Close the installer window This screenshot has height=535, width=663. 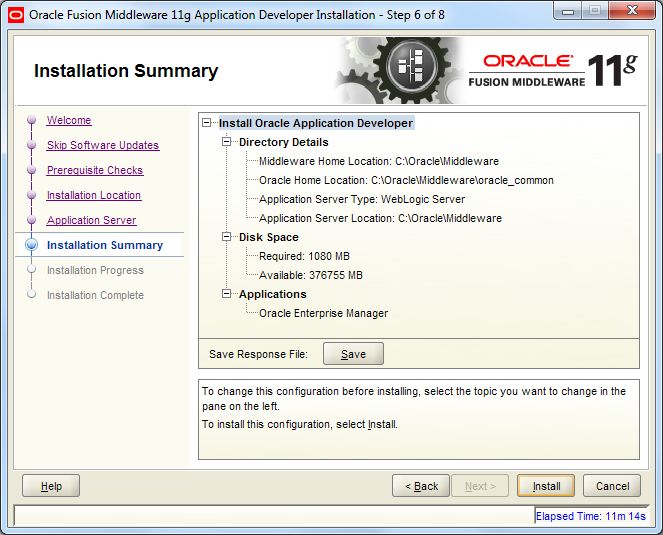pyautogui.click(x=632, y=11)
